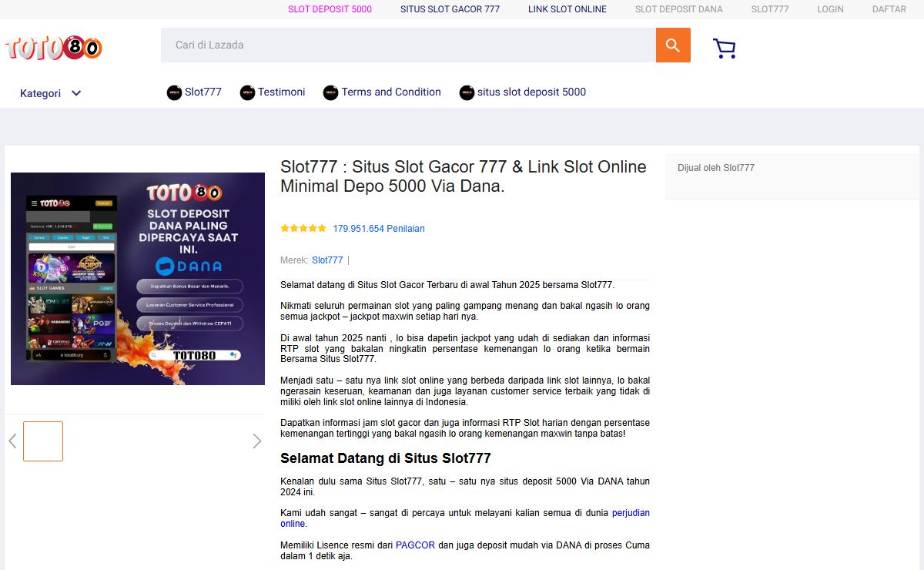
Task: Open SLOT DEPOSIT DANA top link
Action: tap(679, 9)
